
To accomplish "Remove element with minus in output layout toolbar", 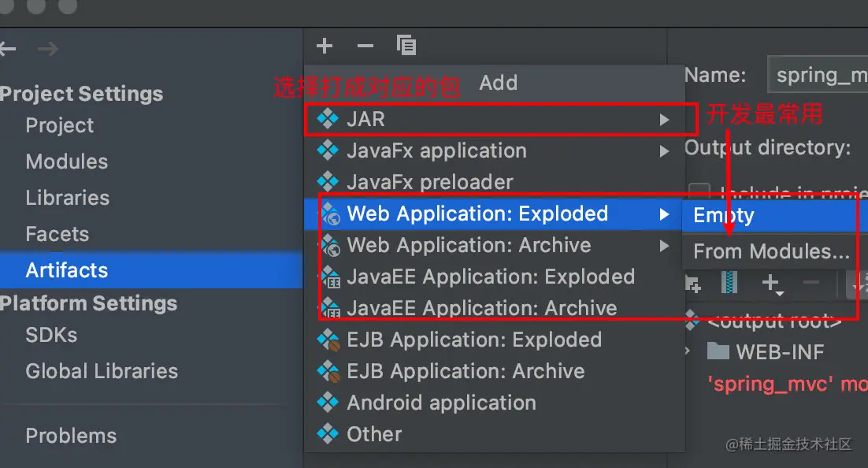I will coord(810,284).
